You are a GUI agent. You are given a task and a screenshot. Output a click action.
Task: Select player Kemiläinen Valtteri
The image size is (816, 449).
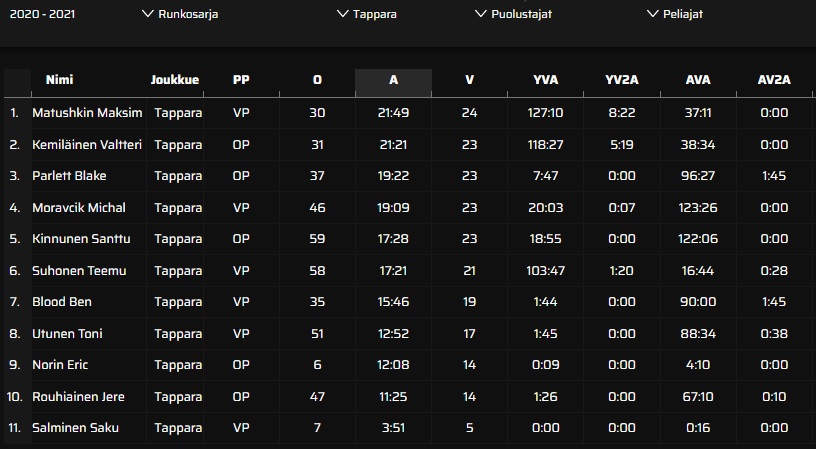coord(87,144)
